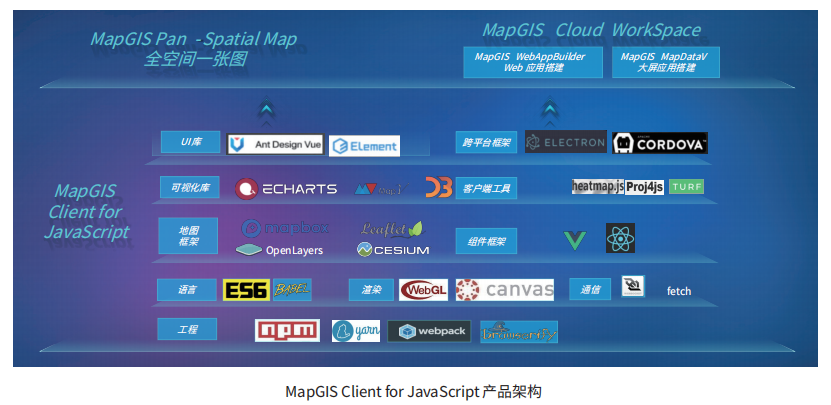Click the caption MapGIS Client for JavaScript 产品架构

click(x=413, y=392)
